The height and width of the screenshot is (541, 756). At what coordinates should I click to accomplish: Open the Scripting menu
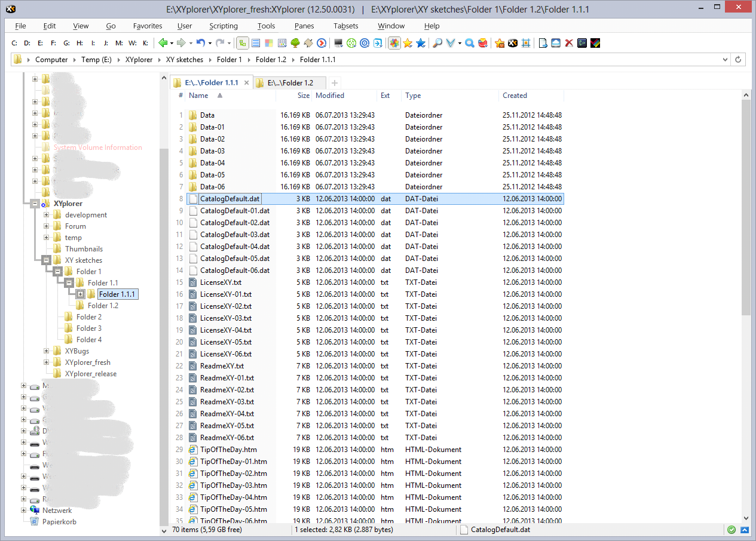(224, 26)
